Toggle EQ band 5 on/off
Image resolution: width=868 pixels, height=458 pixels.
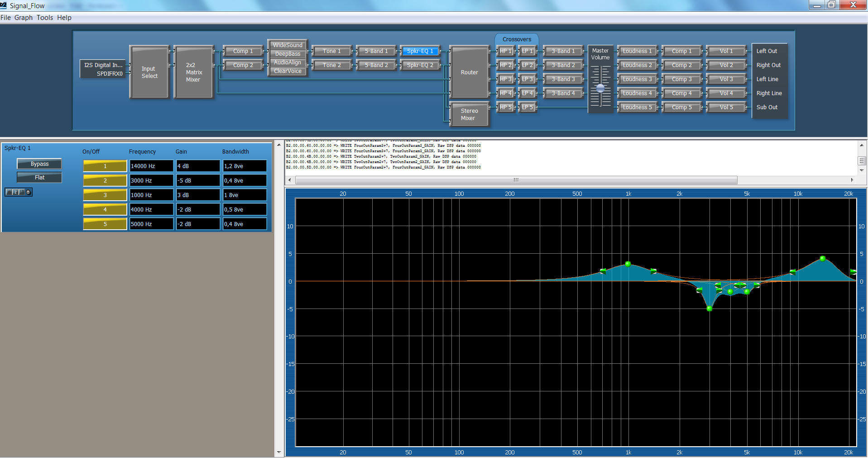point(105,224)
